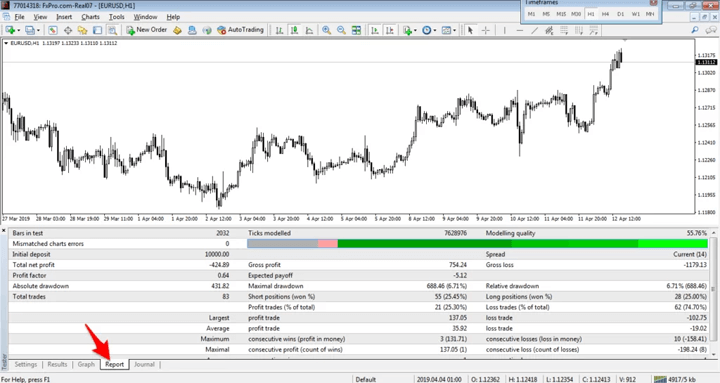This screenshot has width=720, height=383.
Task: Switch timeframe to M30
Action: [x=576, y=14]
